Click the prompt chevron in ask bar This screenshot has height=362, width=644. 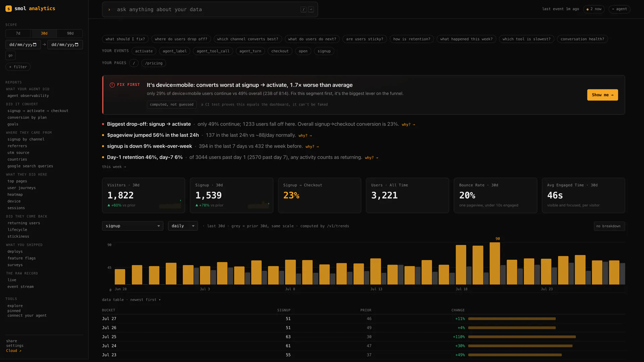coord(109,10)
